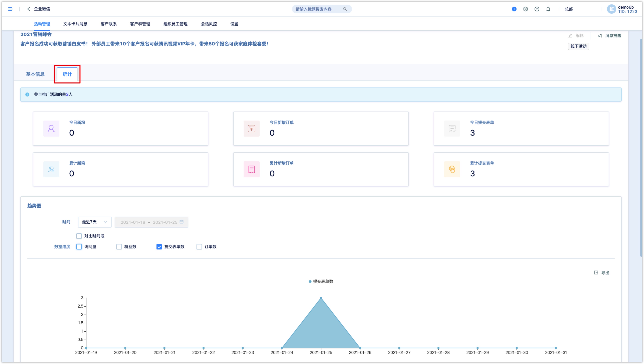
Task: Click the 趋势图 section heading
Action: point(34,206)
